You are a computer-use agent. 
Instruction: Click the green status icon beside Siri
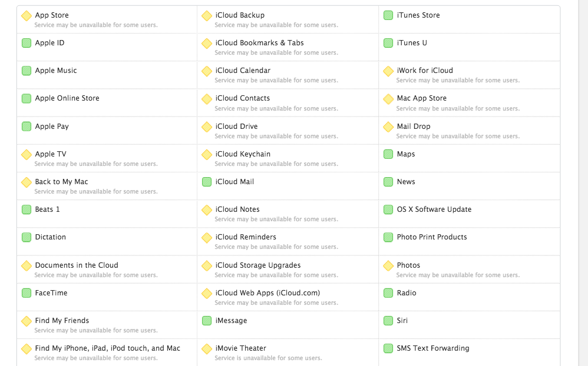coord(388,321)
